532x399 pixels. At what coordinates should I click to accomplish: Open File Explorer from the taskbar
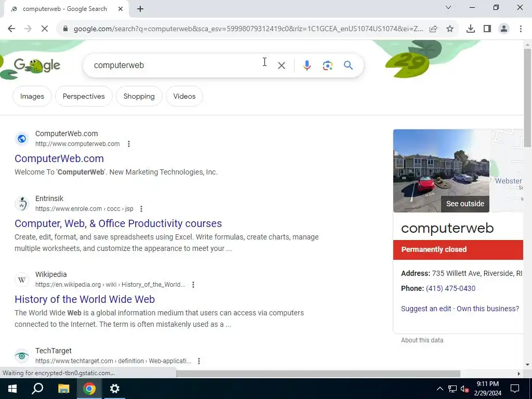click(63, 389)
